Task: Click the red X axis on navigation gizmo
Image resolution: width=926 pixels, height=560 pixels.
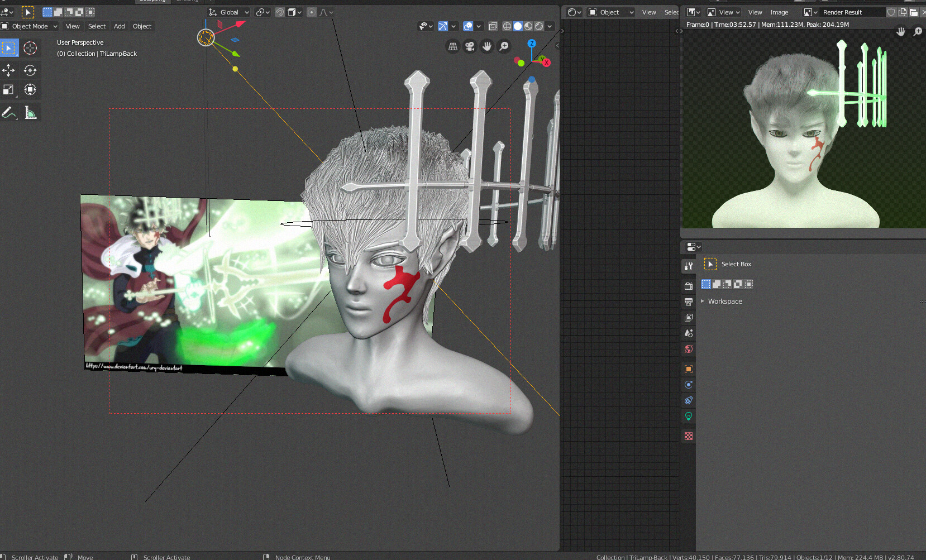Action: [547, 63]
